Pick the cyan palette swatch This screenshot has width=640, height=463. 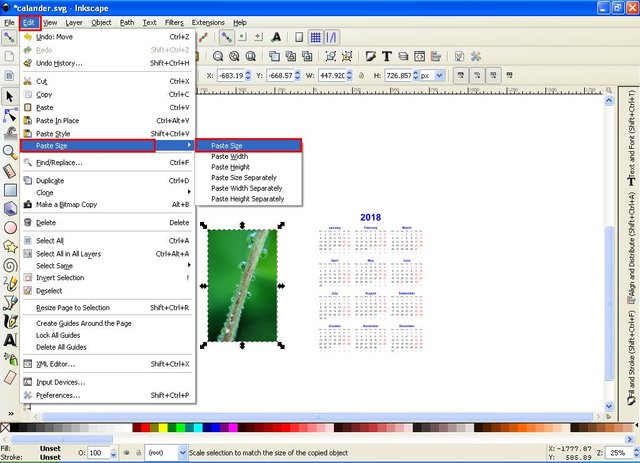click(198, 427)
